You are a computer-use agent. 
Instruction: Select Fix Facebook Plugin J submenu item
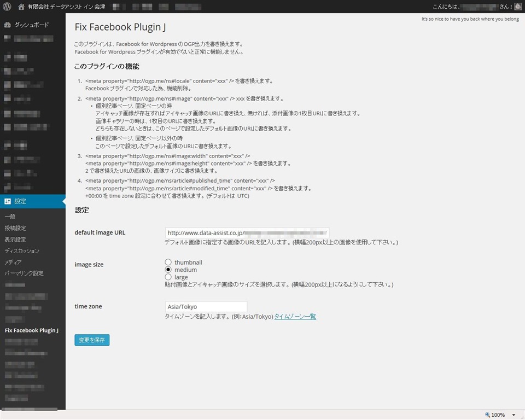point(32,330)
